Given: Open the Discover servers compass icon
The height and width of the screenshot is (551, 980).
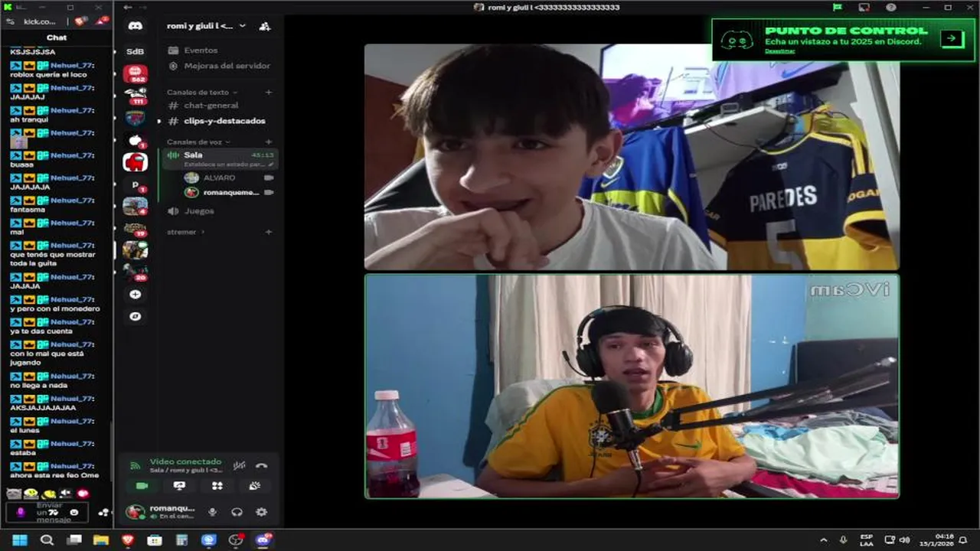Looking at the screenshot, I should [136, 316].
